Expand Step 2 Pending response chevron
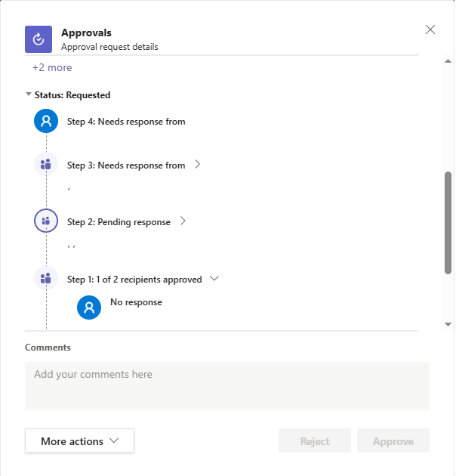The height and width of the screenshot is (476, 456). (183, 221)
